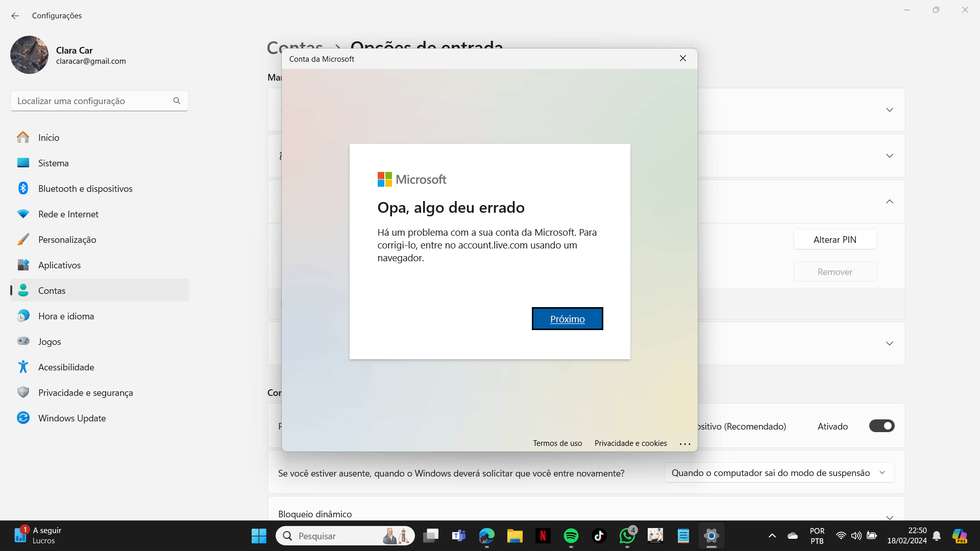The width and height of the screenshot is (980, 551).
Task: Open Spotify from the taskbar
Action: 571,536
